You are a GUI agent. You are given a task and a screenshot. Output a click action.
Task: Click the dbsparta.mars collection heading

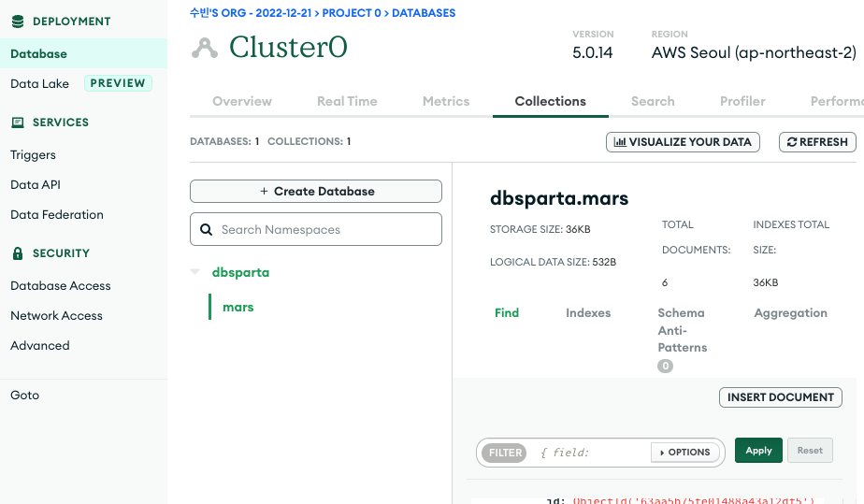[x=559, y=198]
